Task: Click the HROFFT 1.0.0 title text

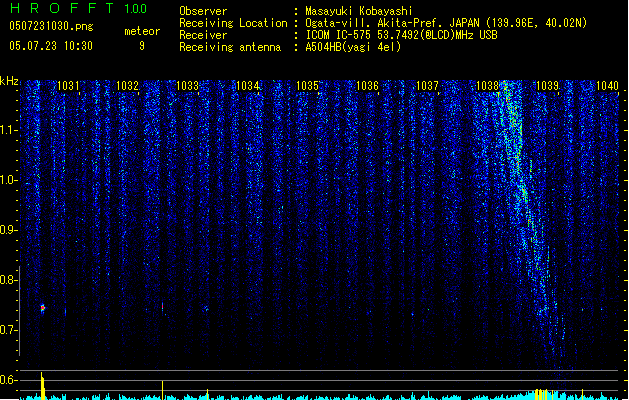Action: coord(79,8)
